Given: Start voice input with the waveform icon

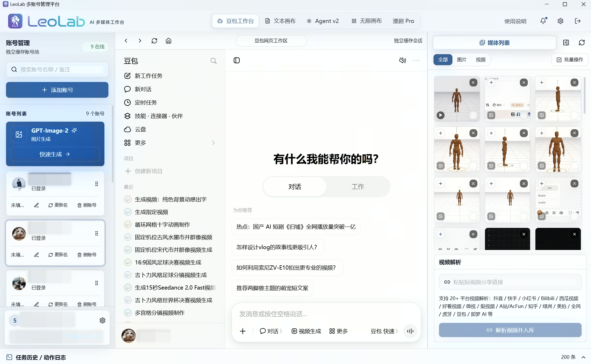Looking at the screenshot, I should click(410, 331).
